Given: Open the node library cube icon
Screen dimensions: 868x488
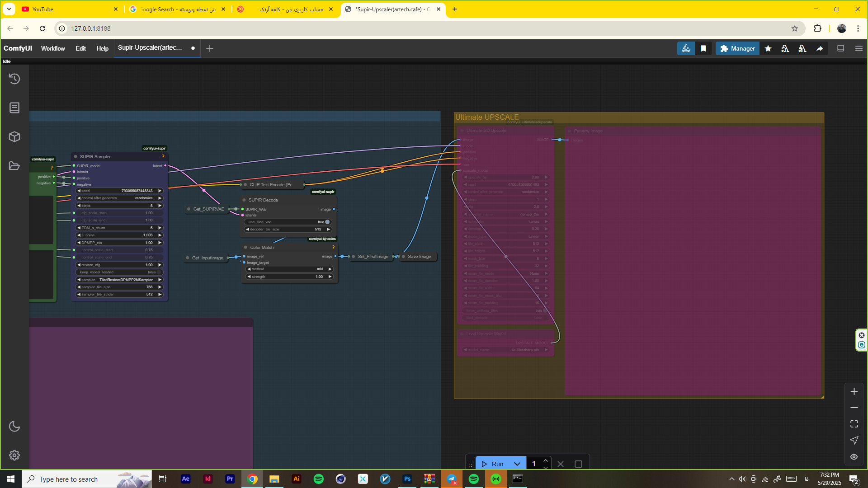Looking at the screenshot, I should [x=14, y=136].
